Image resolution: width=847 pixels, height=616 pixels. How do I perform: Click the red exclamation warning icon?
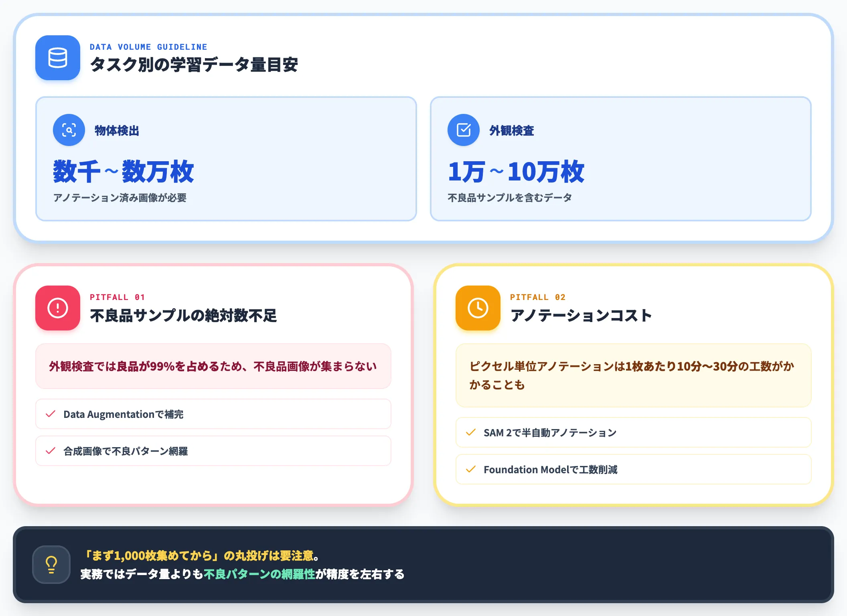point(58,308)
